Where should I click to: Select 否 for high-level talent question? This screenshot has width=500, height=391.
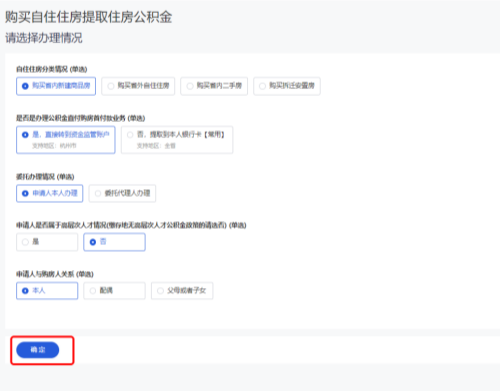pyautogui.click(x=114, y=242)
